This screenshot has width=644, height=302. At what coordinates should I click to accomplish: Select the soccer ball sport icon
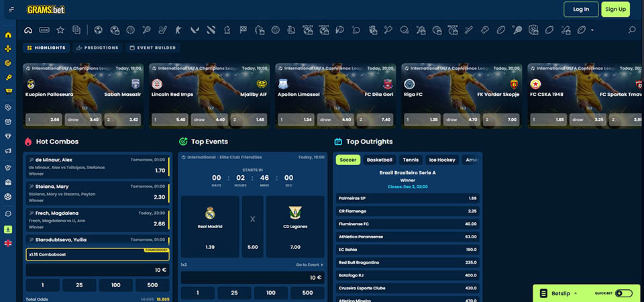point(98,30)
